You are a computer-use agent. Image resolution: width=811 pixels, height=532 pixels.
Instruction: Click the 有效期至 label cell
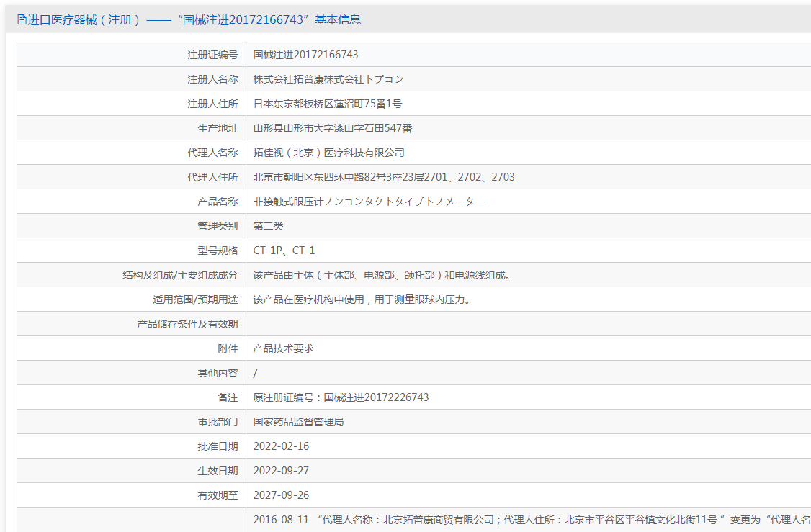pos(131,496)
